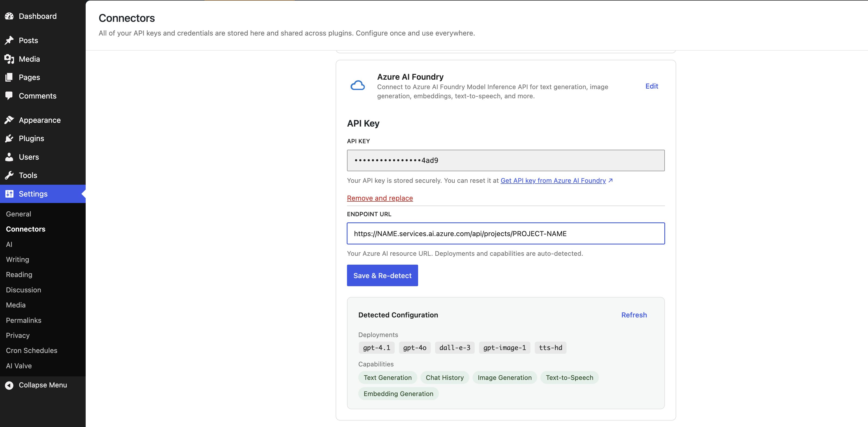Open Privacy settings submenu

(x=18, y=335)
